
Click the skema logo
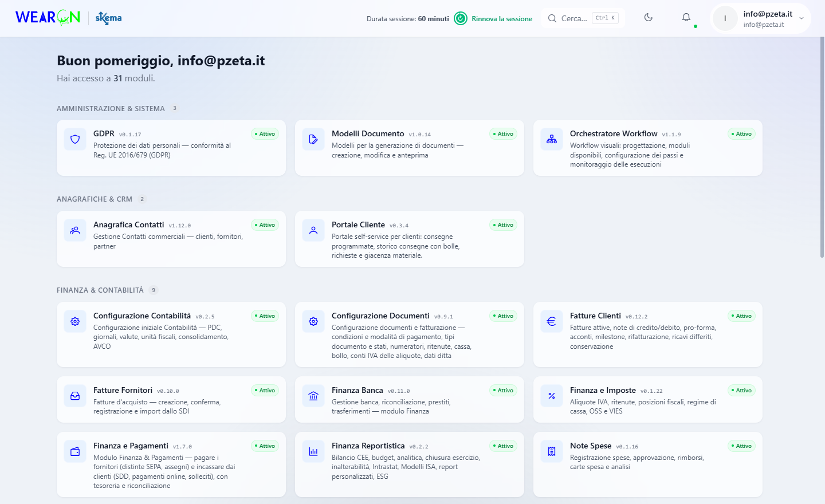coord(109,18)
